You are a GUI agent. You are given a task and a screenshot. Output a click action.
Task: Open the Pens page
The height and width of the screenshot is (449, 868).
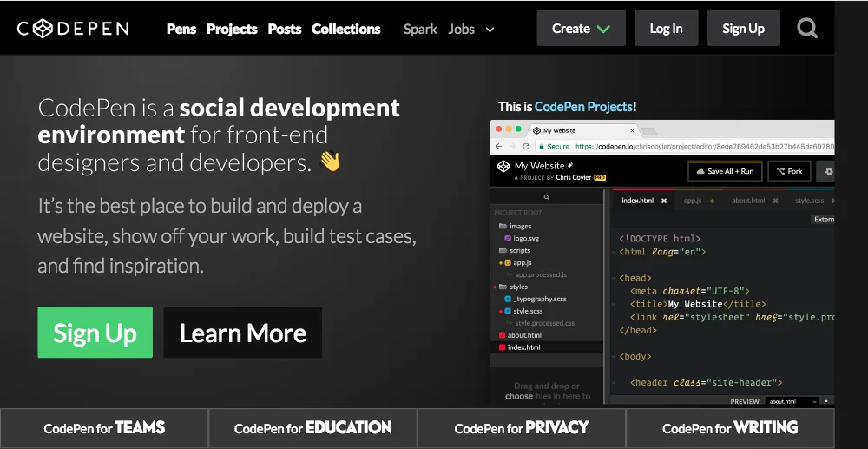[181, 29]
